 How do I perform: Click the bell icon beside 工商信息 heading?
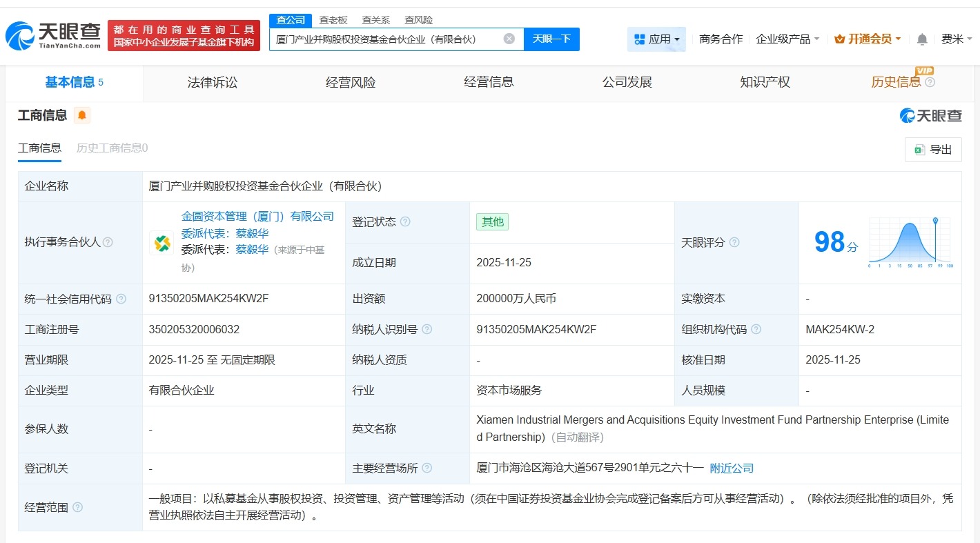coord(81,116)
